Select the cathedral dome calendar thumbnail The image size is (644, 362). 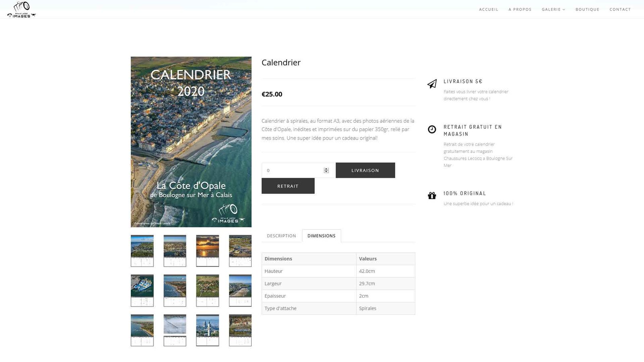click(x=208, y=330)
